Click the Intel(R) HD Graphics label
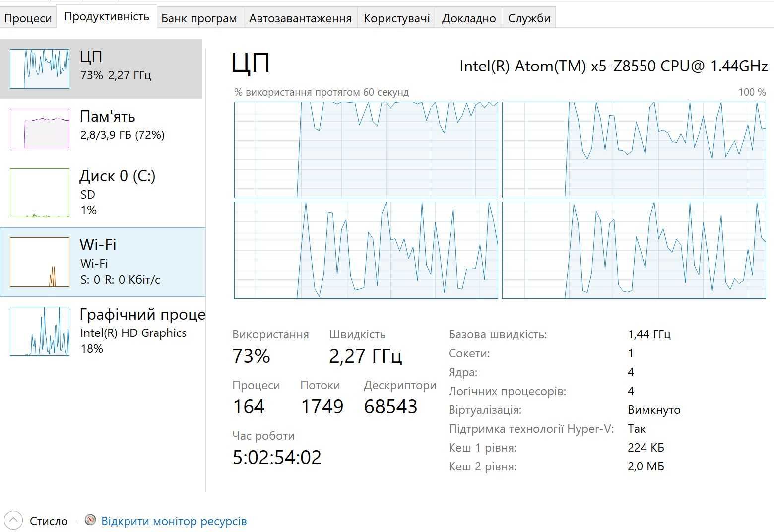The height and width of the screenshot is (532, 774). 133,333
